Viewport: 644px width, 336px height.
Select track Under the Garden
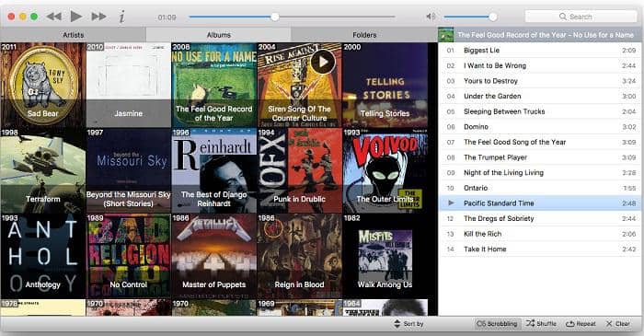coord(540,96)
